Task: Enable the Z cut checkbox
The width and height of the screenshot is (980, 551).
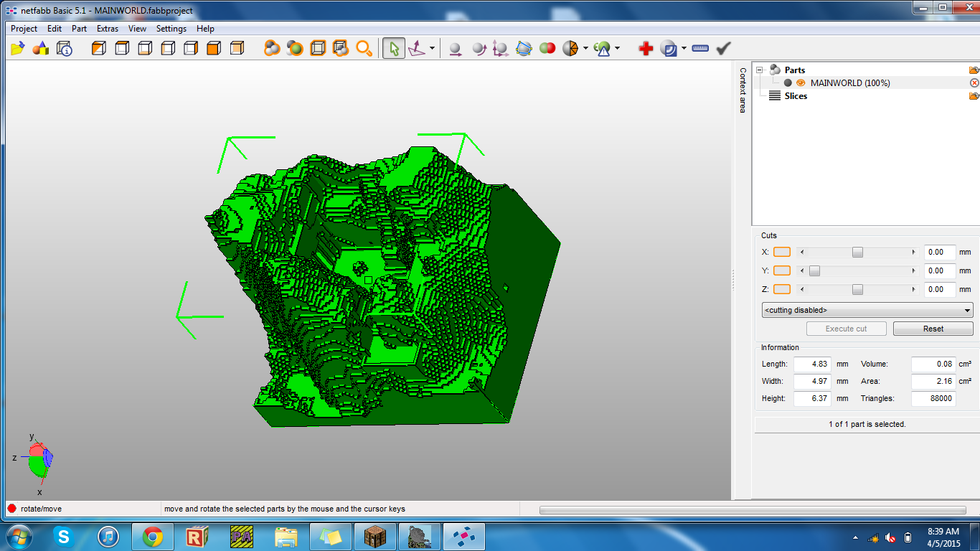Action: (x=781, y=289)
